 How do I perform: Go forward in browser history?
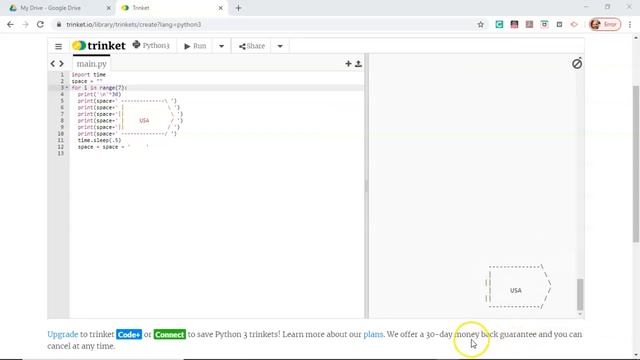25,24
